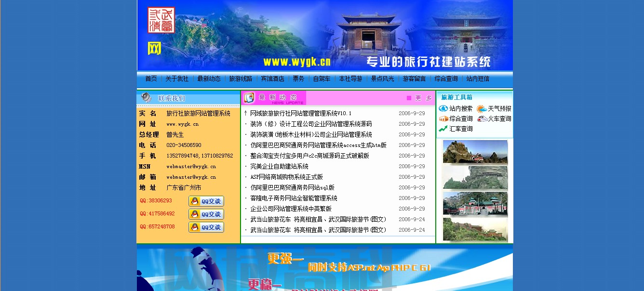Image resolution: width=644 pixels, height=291 pixels.
Task: Open 景点风光 in the navigation bar
Action: (382, 79)
